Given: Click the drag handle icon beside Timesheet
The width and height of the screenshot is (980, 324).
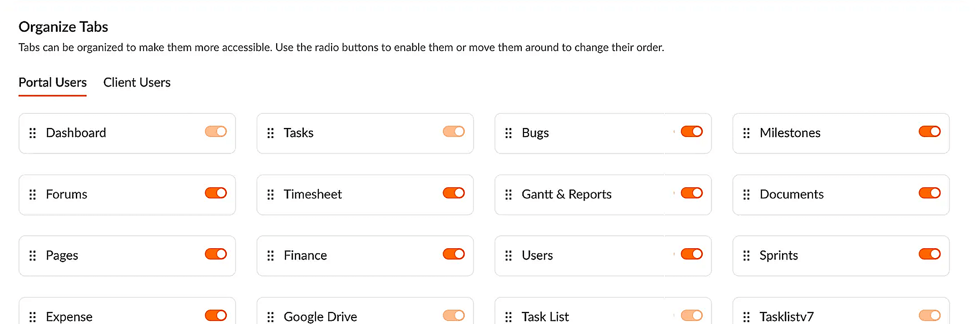Looking at the screenshot, I should tap(271, 195).
